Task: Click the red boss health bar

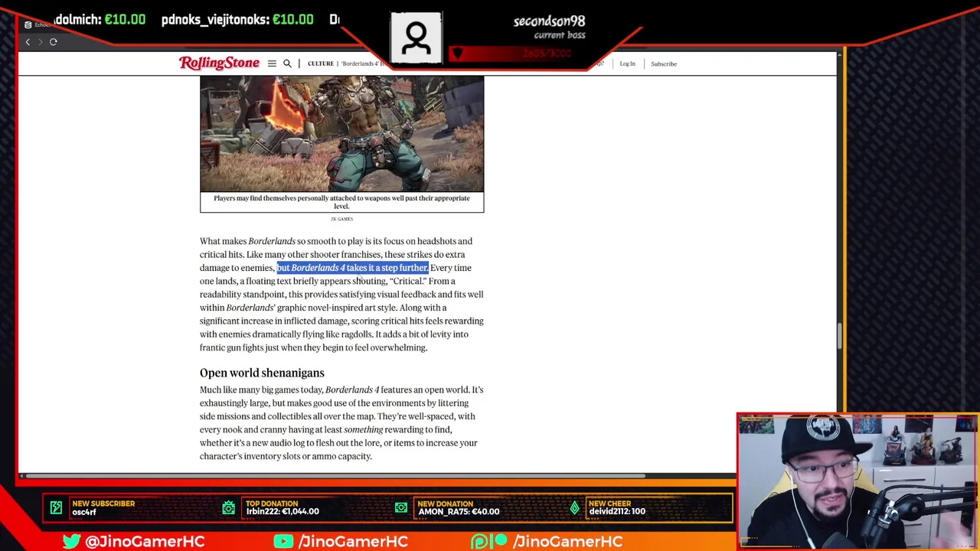Action: (513, 54)
